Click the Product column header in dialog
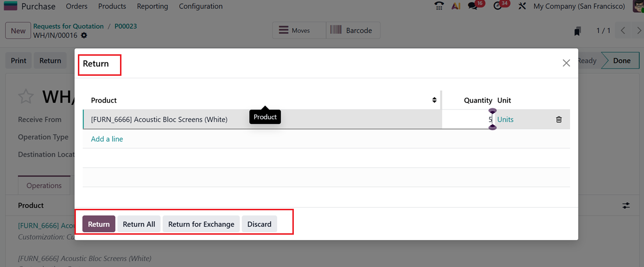This screenshot has height=267, width=644. tap(104, 100)
